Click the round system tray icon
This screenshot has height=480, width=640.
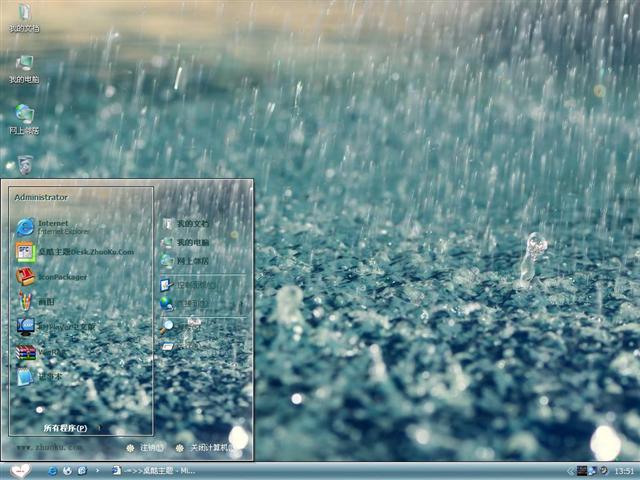(603, 470)
